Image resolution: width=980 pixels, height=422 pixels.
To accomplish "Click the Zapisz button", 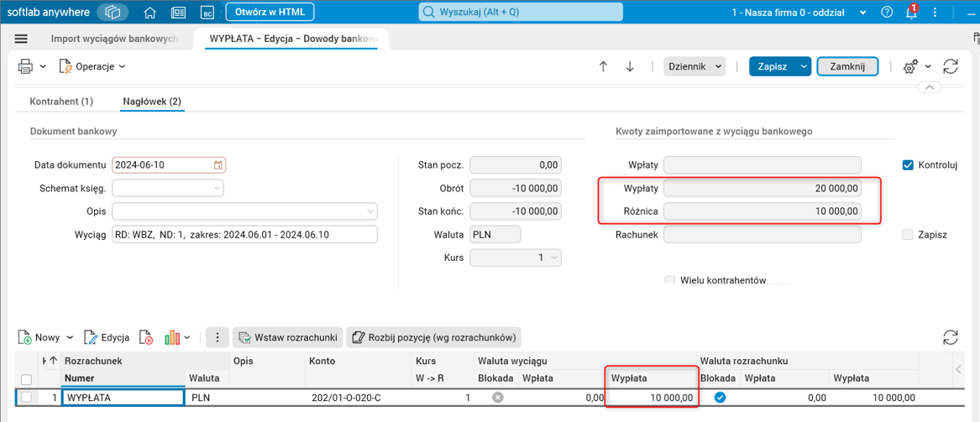I will [773, 66].
